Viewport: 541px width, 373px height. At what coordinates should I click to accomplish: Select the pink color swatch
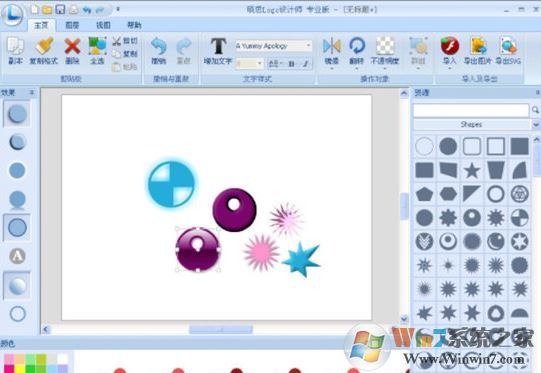9,359
